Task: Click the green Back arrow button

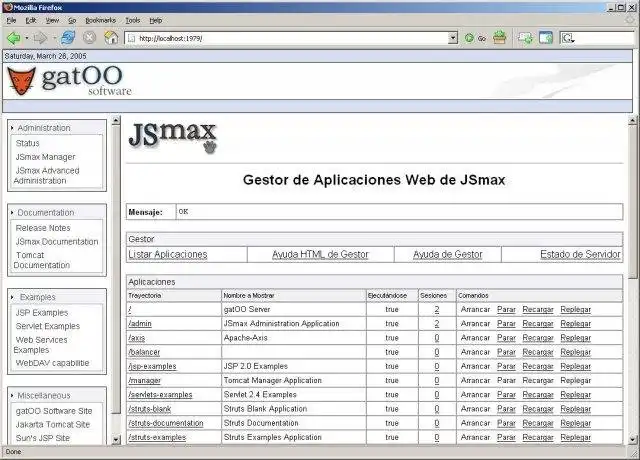Action: (x=13, y=38)
